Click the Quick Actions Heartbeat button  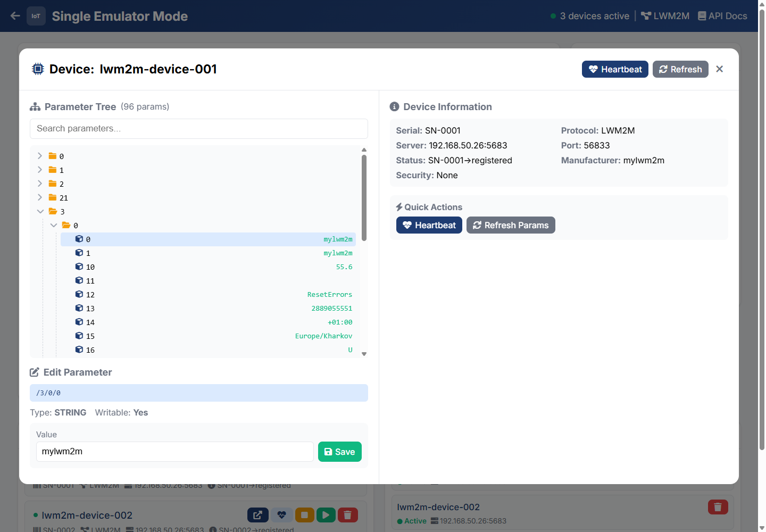(x=429, y=225)
